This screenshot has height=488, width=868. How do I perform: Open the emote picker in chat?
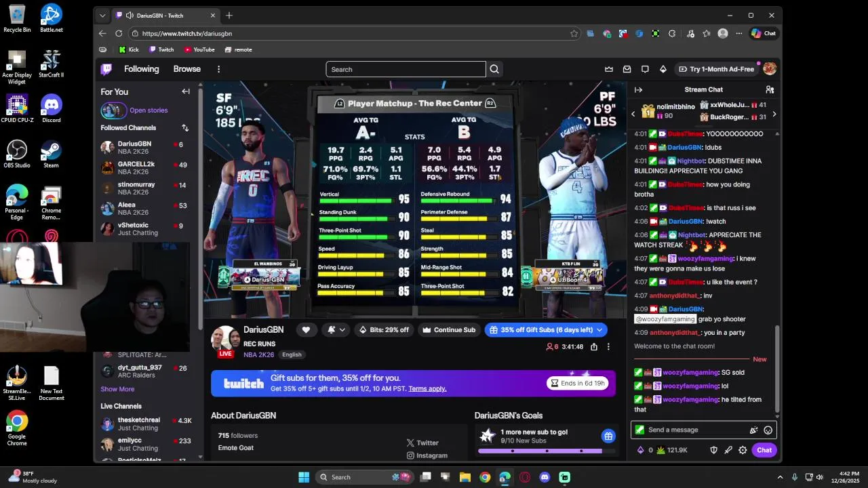(x=768, y=430)
